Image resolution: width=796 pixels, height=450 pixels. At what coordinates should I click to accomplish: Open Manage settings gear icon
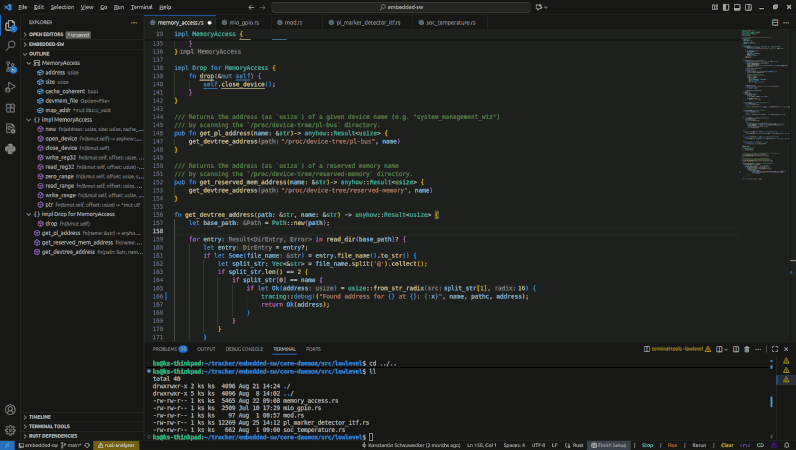click(10, 429)
